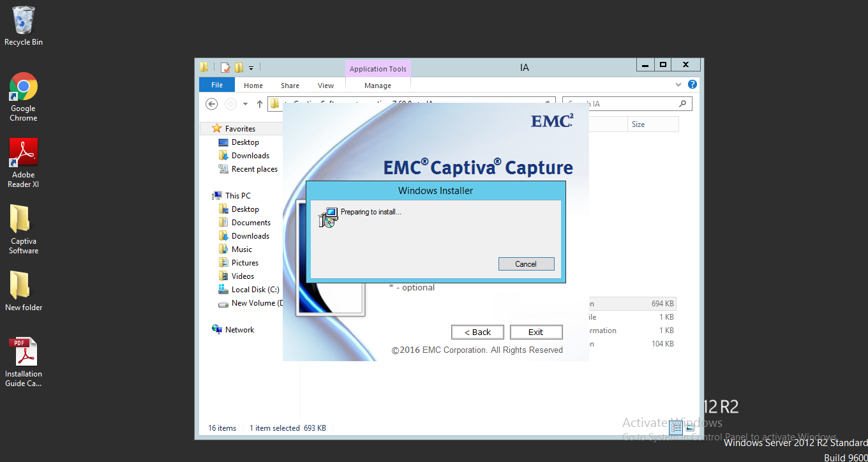Click the Properties icon in quick access toolbar
The image size is (868, 462).
(225, 67)
